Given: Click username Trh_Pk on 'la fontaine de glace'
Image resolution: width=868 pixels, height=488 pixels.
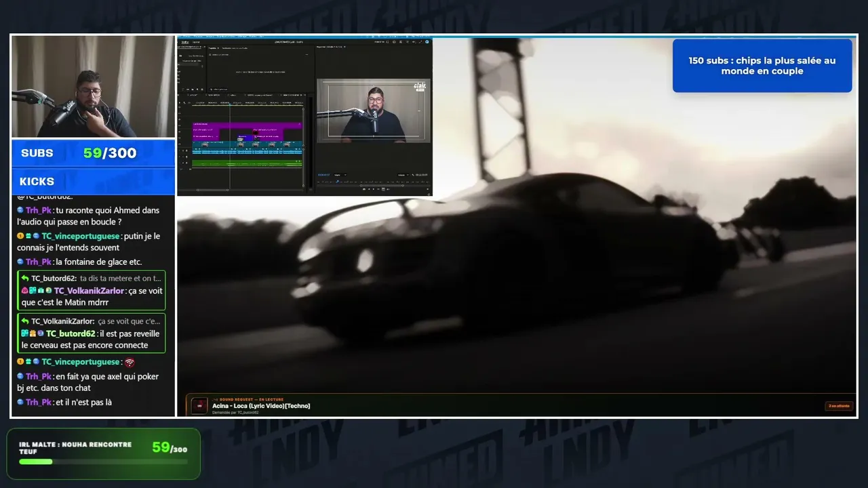Looking at the screenshot, I should pyautogui.click(x=39, y=262).
